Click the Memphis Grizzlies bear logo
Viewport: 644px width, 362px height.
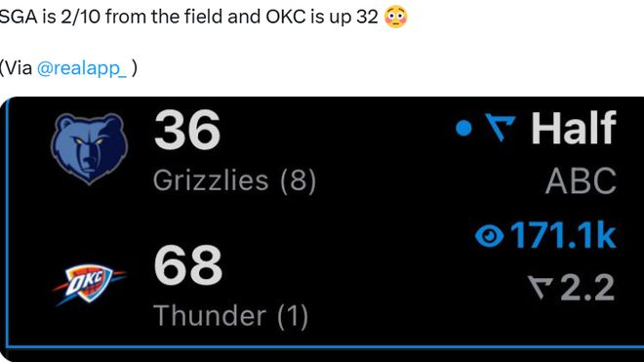pyautogui.click(x=89, y=148)
